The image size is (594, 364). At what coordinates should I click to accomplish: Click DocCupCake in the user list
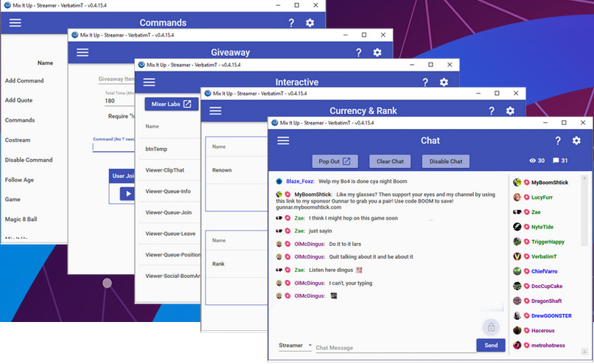pyautogui.click(x=547, y=286)
